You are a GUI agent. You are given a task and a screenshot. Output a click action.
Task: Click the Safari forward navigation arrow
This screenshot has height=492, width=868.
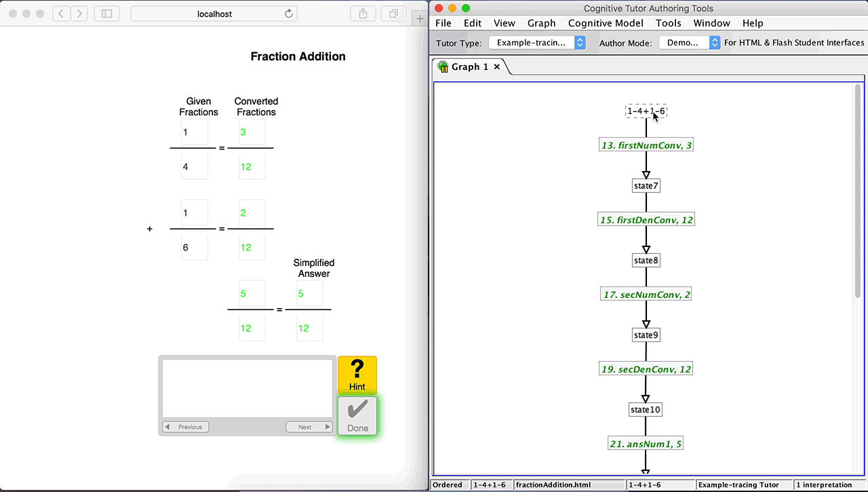click(x=79, y=14)
